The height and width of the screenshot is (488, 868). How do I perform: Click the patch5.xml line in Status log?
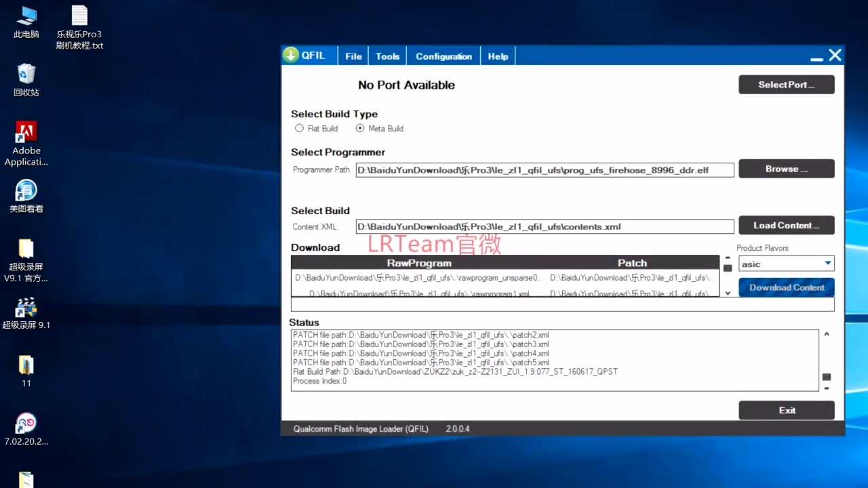pyautogui.click(x=421, y=363)
